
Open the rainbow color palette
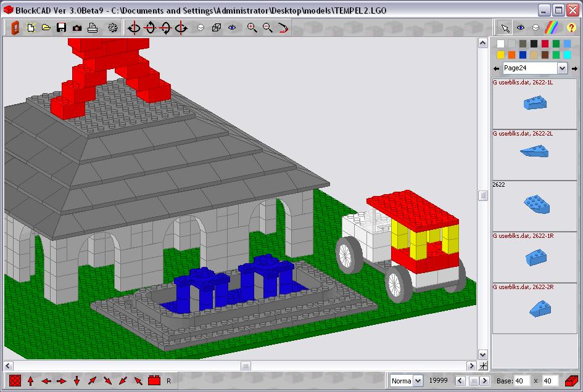coord(552,28)
